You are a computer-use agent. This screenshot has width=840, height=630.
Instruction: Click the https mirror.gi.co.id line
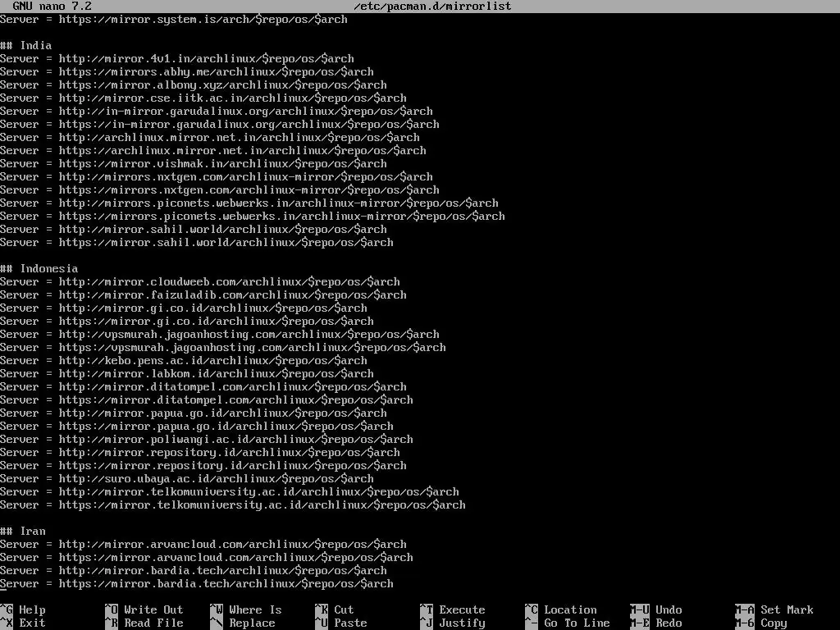[187, 321]
